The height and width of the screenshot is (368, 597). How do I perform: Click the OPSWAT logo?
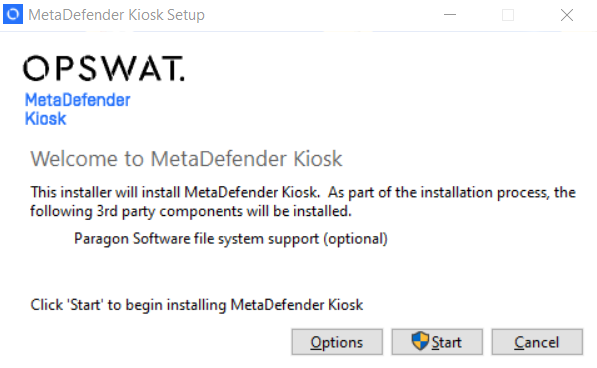(x=104, y=69)
